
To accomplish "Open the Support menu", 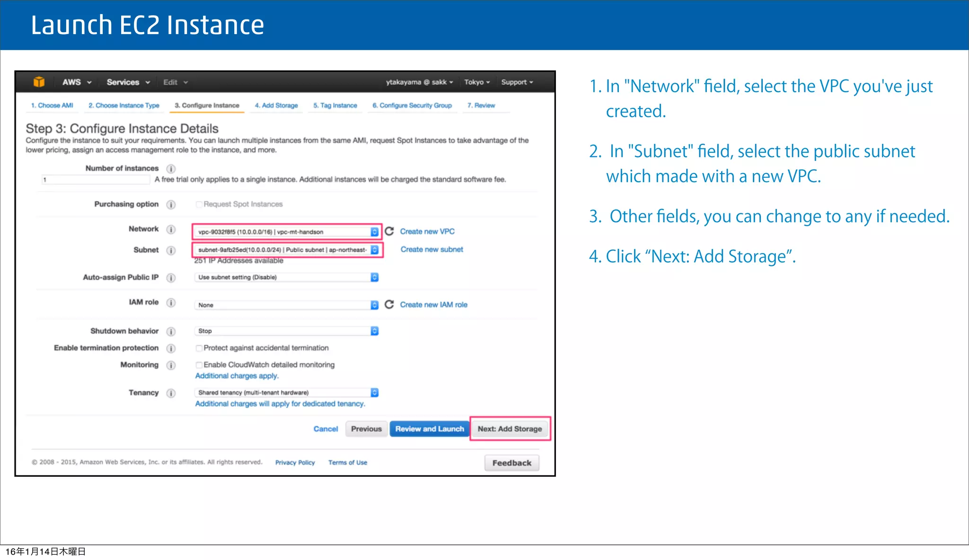I will pyautogui.click(x=517, y=82).
